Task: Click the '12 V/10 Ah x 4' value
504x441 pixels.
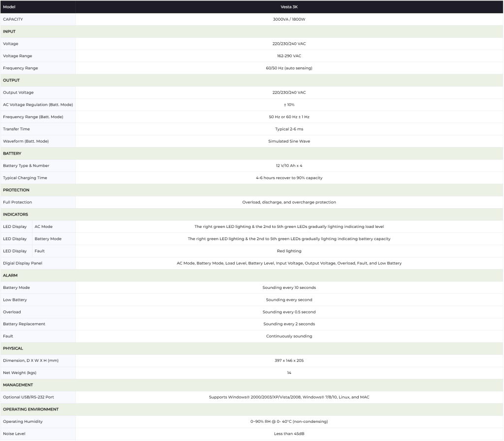Action: 289,166
